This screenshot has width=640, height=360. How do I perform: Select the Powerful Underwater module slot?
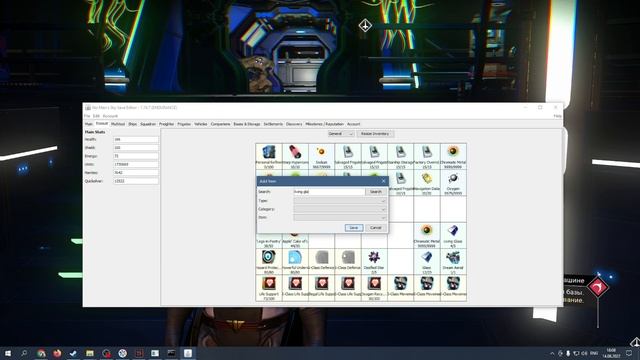(295, 262)
